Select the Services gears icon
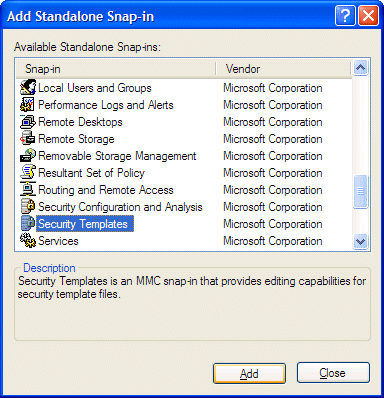Viewport: 384px width, 398px height. 28,241
